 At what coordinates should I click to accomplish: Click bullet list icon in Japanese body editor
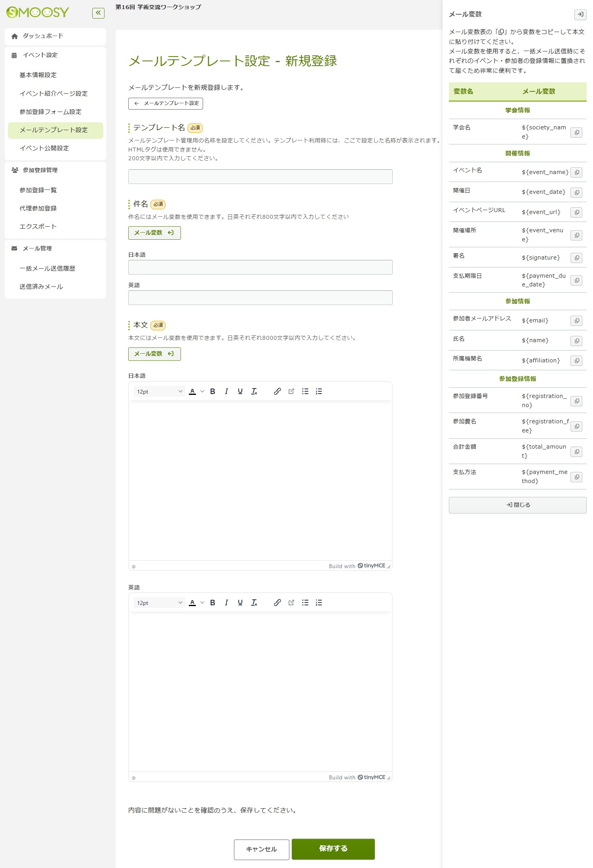(x=305, y=391)
